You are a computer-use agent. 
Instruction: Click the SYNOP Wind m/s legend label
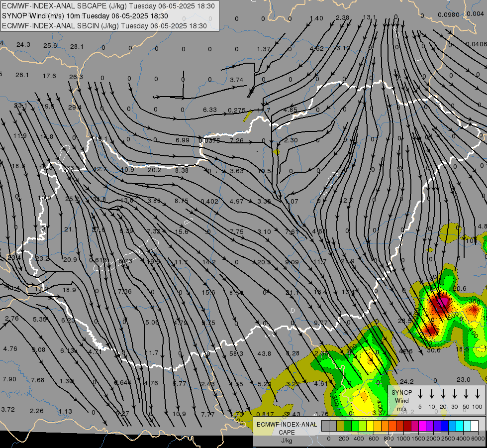[x=401, y=400]
